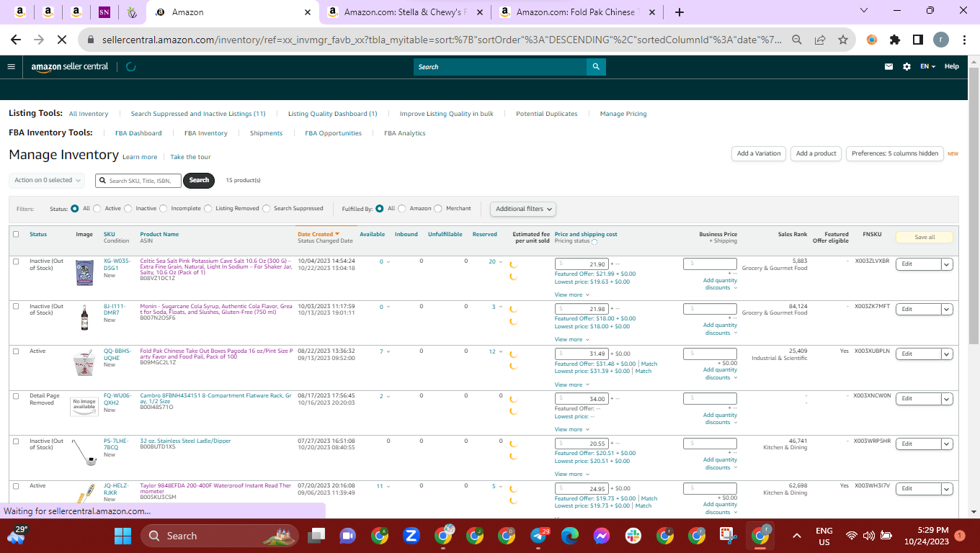Click the Save all button
The image size is (980, 553).
pyautogui.click(x=925, y=237)
